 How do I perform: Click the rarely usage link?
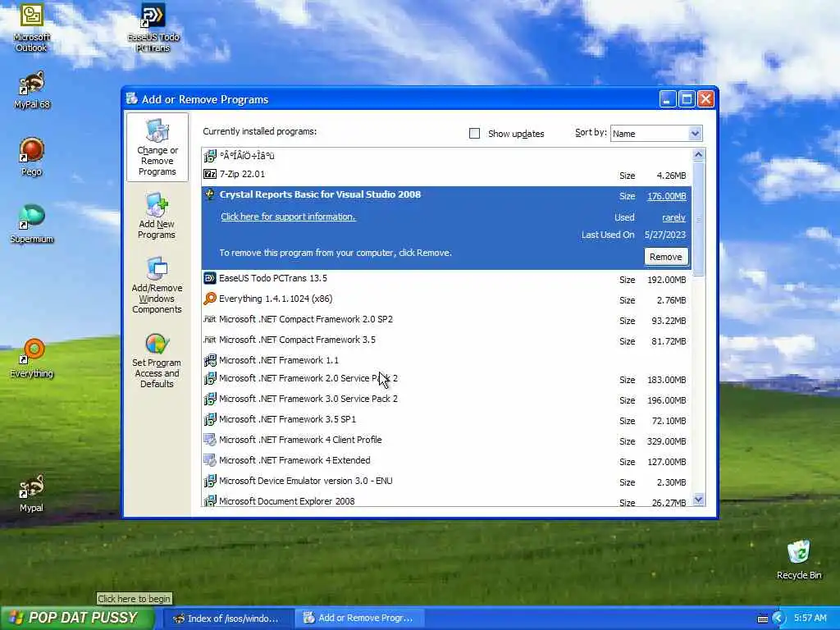point(673,217)
